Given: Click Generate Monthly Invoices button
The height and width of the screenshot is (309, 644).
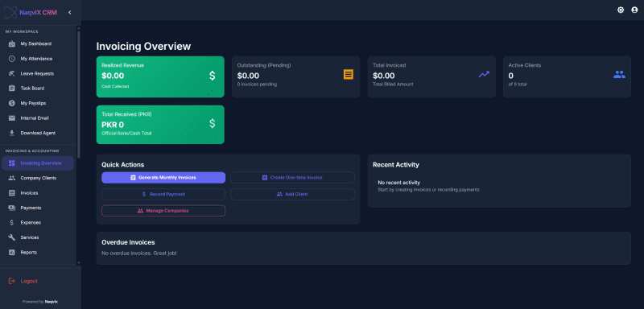Looking at the screenshot, I should [163, 178].
